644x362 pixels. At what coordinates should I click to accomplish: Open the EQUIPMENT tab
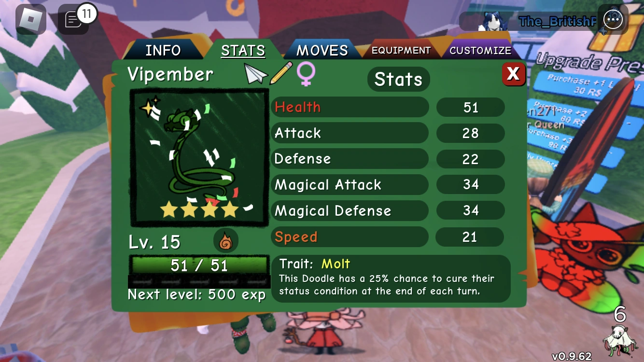(x=401, y=50)
